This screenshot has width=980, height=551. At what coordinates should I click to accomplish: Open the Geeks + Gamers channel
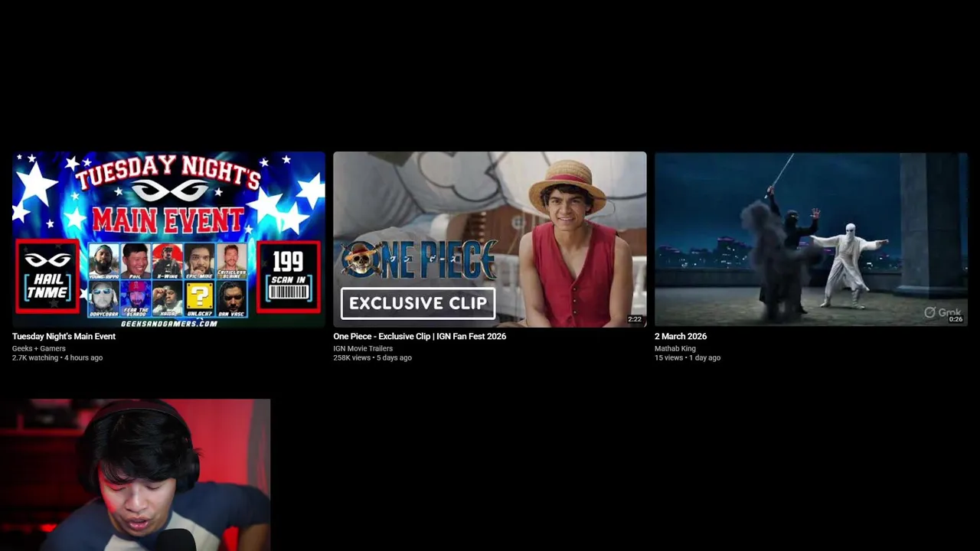39,348
